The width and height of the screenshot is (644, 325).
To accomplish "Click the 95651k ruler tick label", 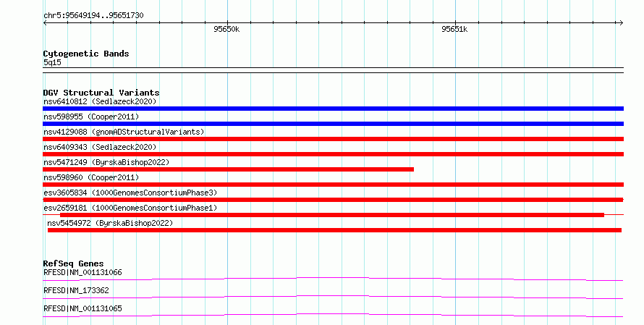I will [454, 29].
